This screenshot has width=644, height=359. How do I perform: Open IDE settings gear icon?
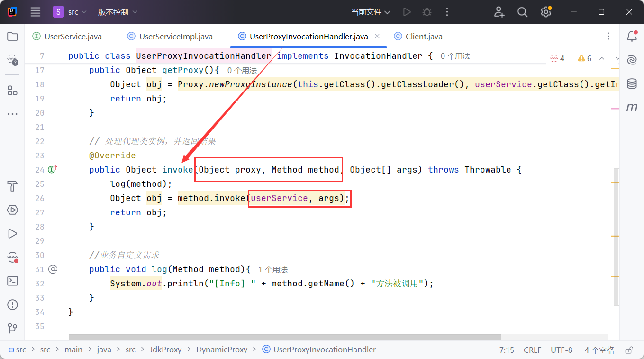pos(546,12)
